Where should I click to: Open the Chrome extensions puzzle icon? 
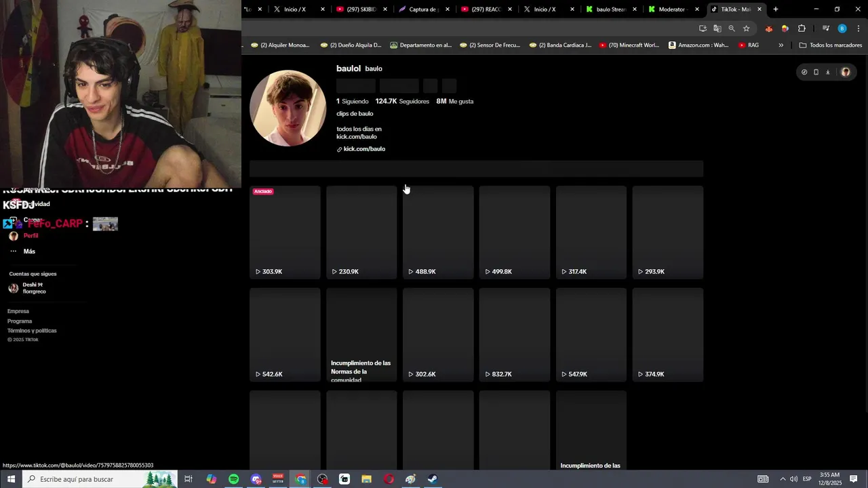point(802,28)
